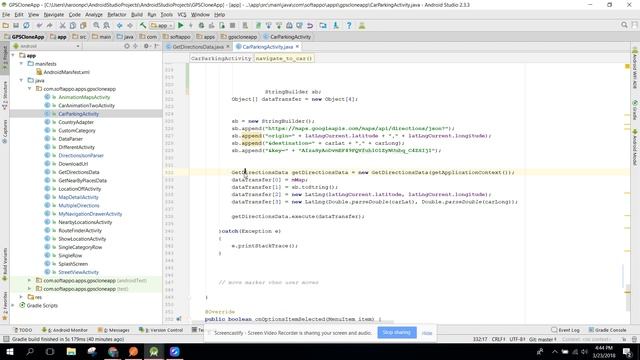Click Stop sharing button in Screencastify bar
640x360 pixels.
click(397, 332)
